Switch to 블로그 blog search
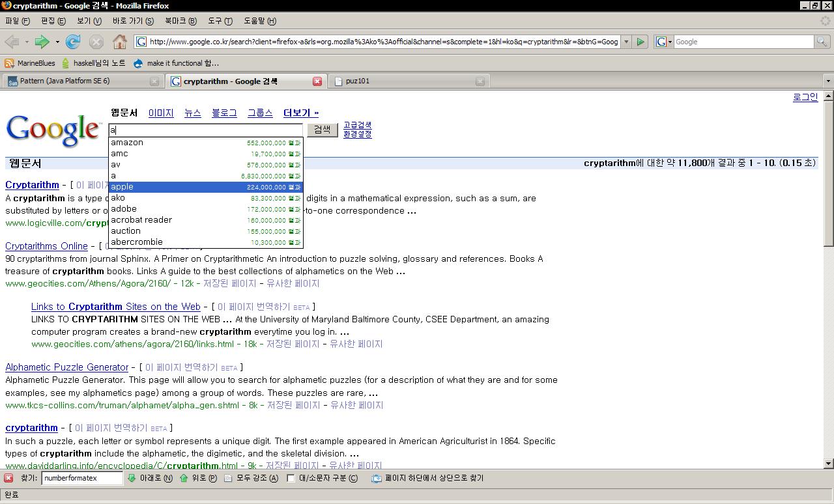Image resolution: width=834 pixels, height=504 pixels. (x=224, y=113)
